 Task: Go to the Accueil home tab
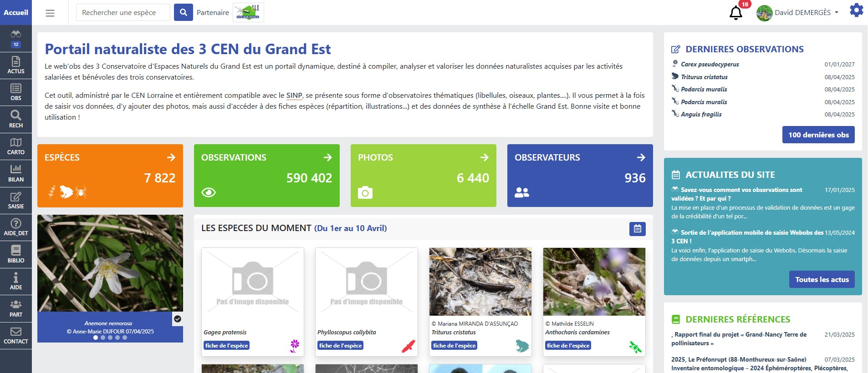click(16, 12)
